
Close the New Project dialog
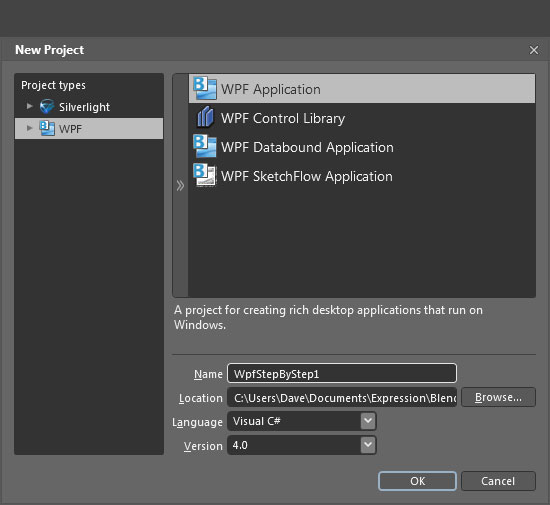534,50
